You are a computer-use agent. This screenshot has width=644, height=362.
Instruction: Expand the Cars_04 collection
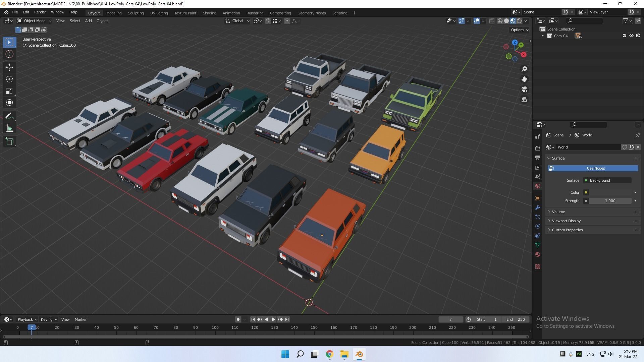point(542,36)
